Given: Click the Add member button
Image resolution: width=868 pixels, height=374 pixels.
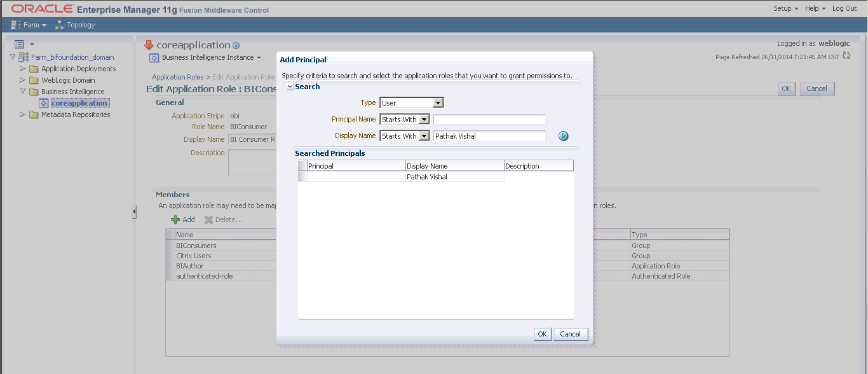Looking at the screenshot, I should click(183, 219).
